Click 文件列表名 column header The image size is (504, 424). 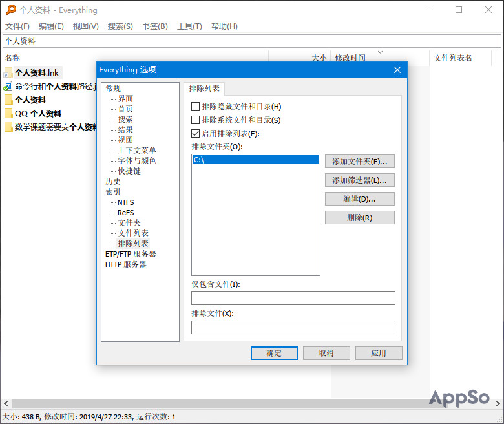click(x=460, y=58)
